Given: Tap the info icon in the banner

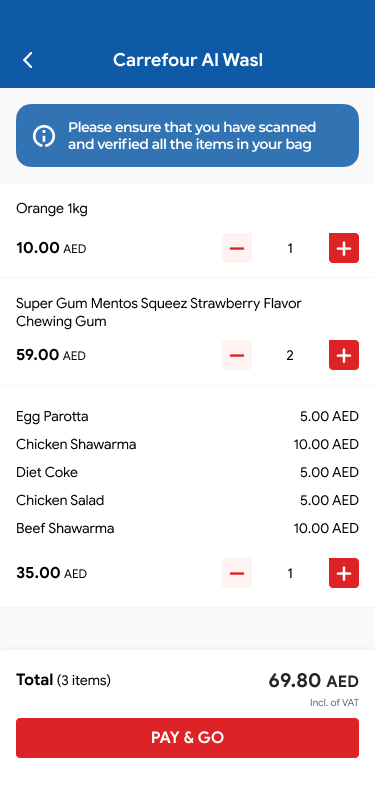Looking at the screenshot, I should [44, 136].
